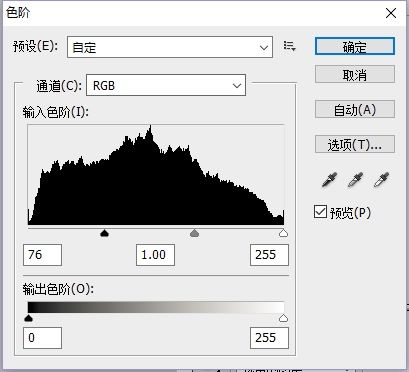Close the 色阶 dialog window
The image size is (409, 372).
[391, 13]
